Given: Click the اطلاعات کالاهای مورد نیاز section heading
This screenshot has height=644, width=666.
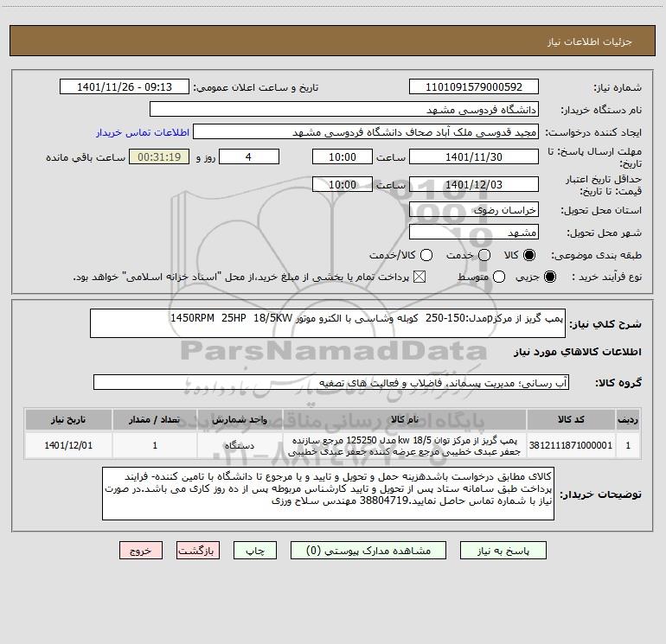Looking at the screenshot, I should [578, 352].
